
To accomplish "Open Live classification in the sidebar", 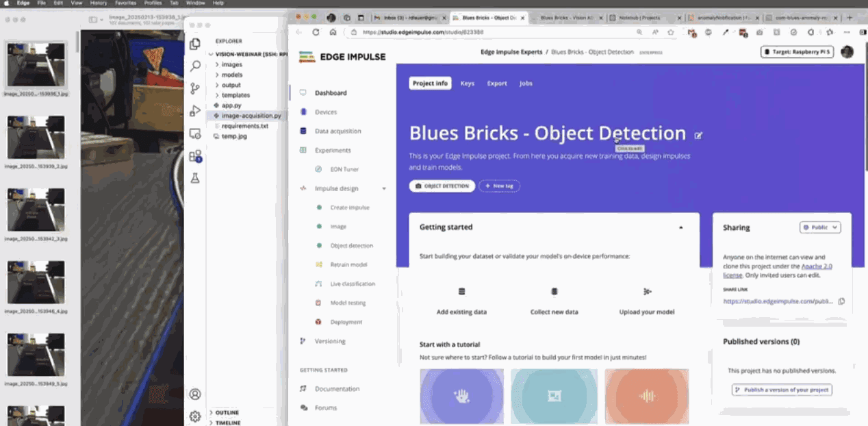I will click(x=353, y=284).
